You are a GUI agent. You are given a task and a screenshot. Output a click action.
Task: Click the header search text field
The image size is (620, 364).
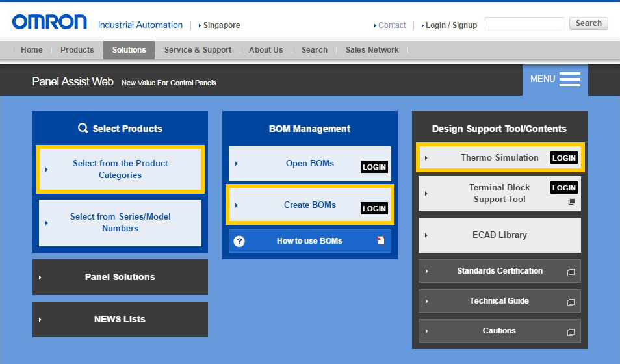click(x=524, y=24)
